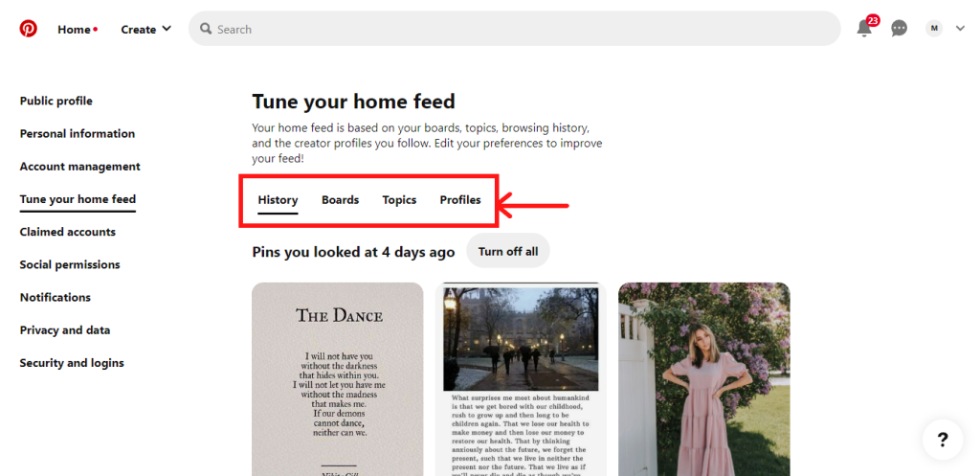This screenshot has width=980, height=476.
Task: Click the search magnifier icon
Action: [206, 29]
